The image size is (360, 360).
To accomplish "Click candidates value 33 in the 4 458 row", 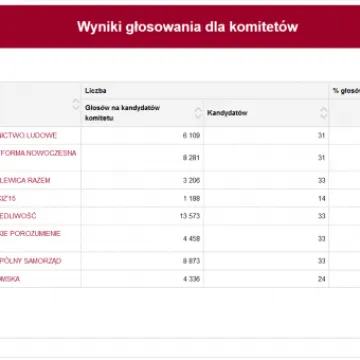I will click(x=321, y=239).
